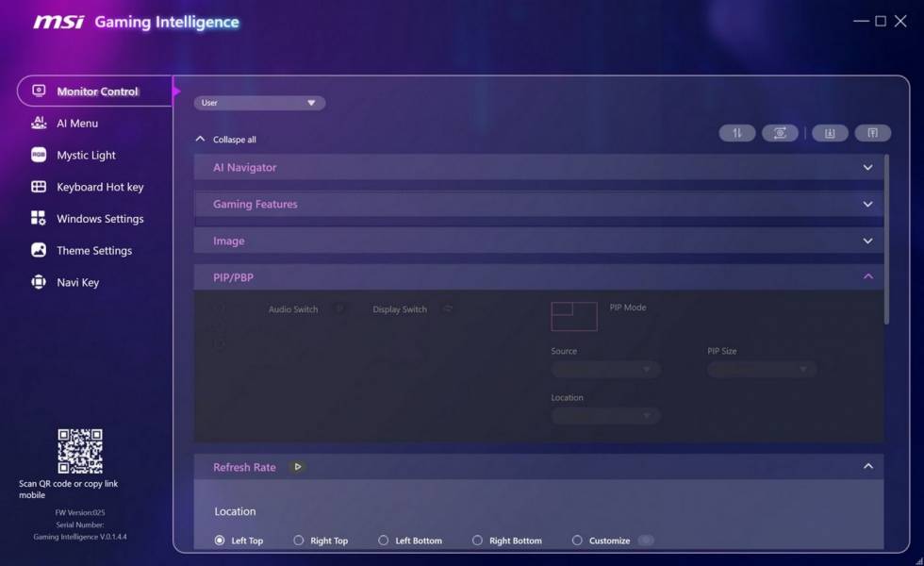Image resolution: width=924 pixels, height=566 pixels.
Task: Choose the Customize location radio button
Action: [x=577, y=541]
